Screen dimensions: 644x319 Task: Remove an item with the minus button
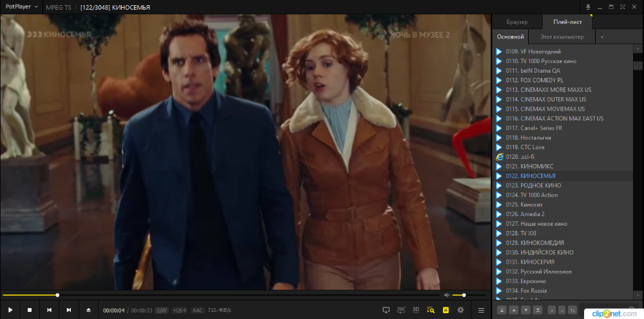point(562,310)
